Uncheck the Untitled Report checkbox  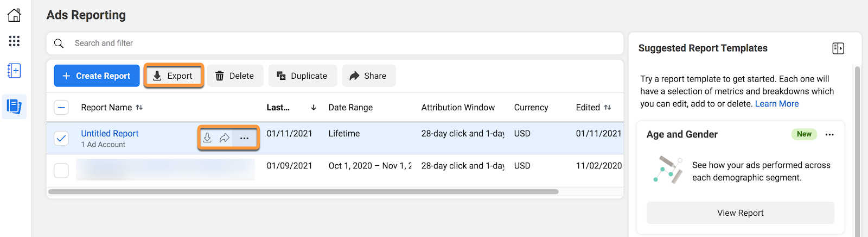(x=61, y=138)
